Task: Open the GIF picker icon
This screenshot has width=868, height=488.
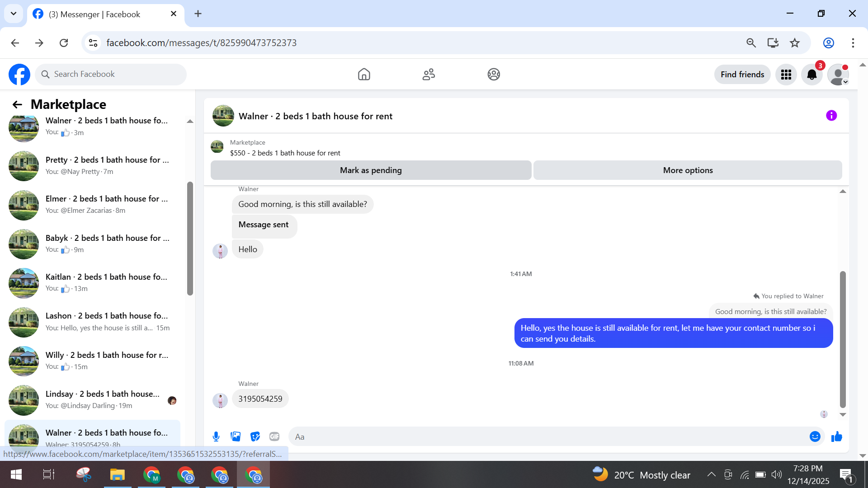Action: tap(274, 436)
